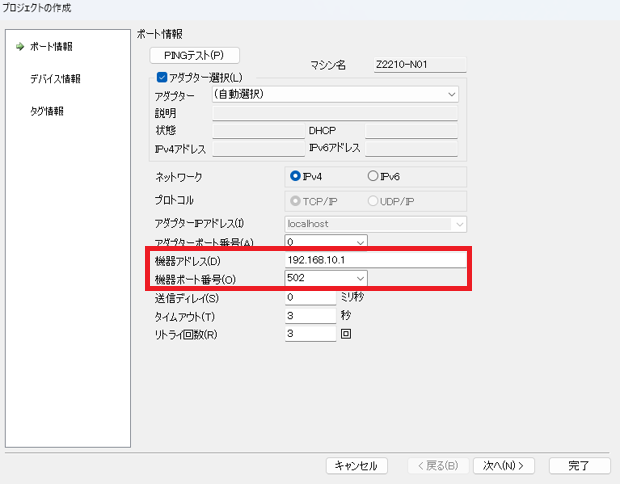Click the 送信ディレイ input field
This screenshot has width=620, height=484.
pos(310,297)
